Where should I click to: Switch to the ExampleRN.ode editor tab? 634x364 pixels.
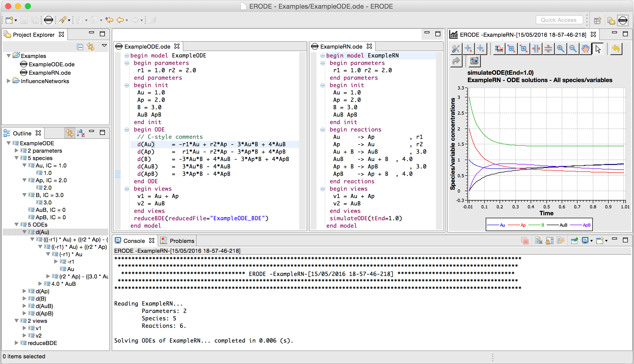[341, 47]
